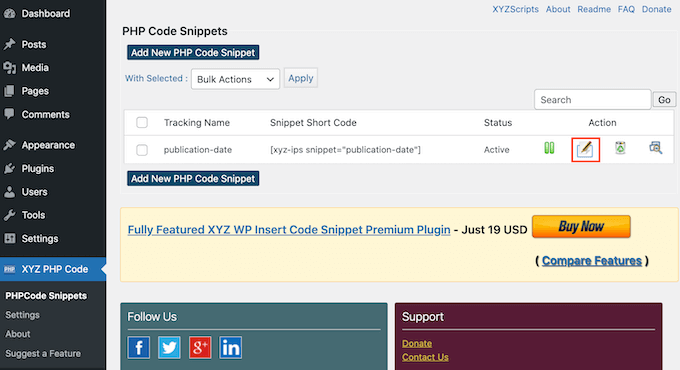Click Apply next to Bulk Actions
The width and height of the screenshot is (680, 370).
[301, 78]
